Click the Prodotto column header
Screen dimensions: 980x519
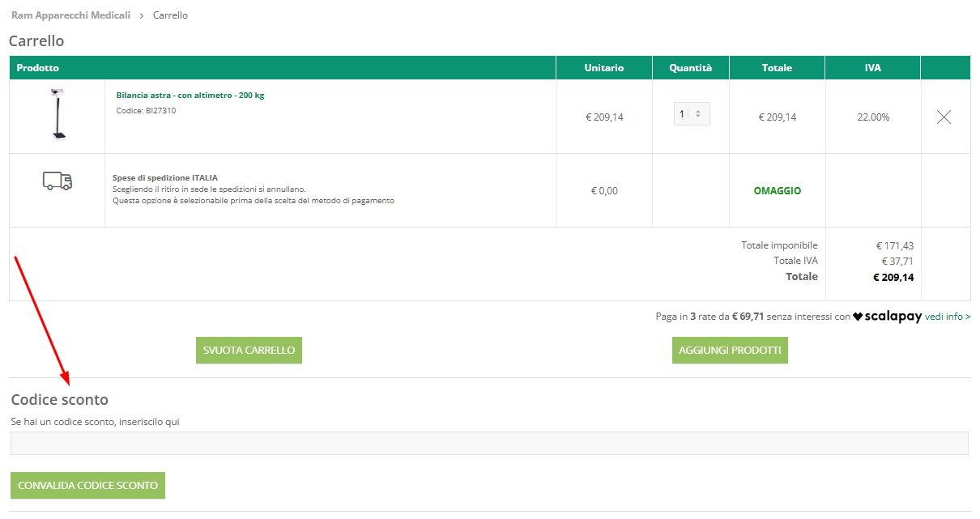point(38,68)
